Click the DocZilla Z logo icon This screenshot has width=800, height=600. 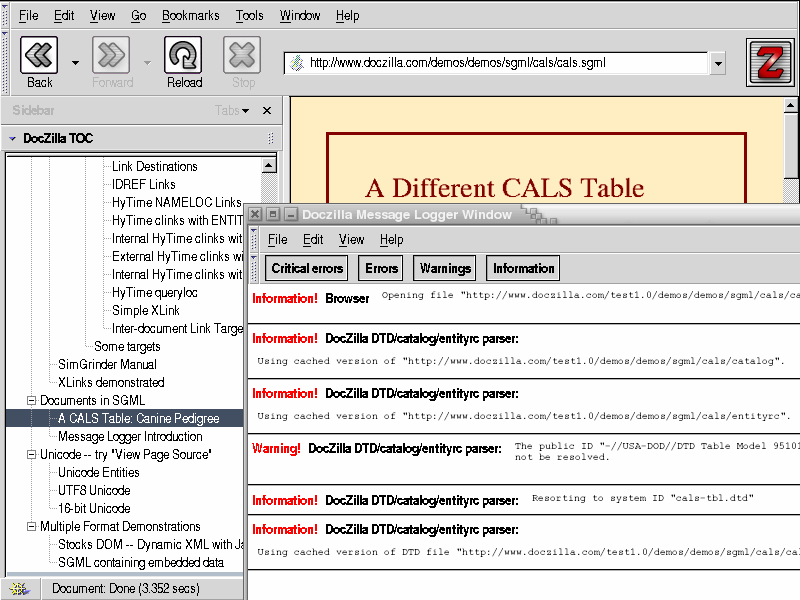770,63
